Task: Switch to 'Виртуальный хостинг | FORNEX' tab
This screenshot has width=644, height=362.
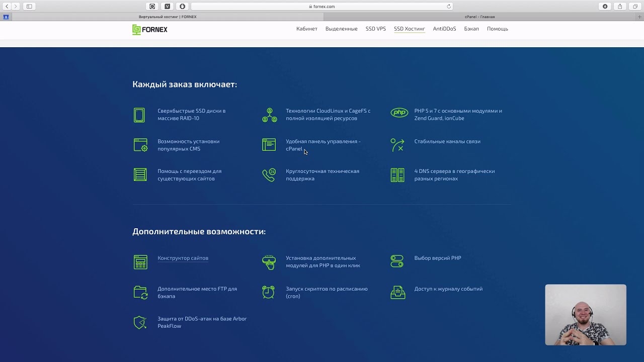Action: 168,17
